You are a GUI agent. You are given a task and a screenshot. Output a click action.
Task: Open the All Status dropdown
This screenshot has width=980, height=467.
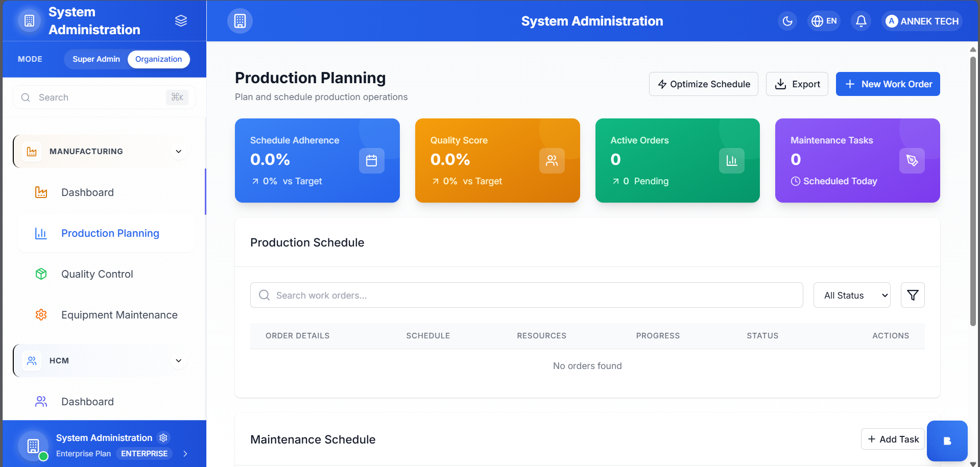[852, 295]
